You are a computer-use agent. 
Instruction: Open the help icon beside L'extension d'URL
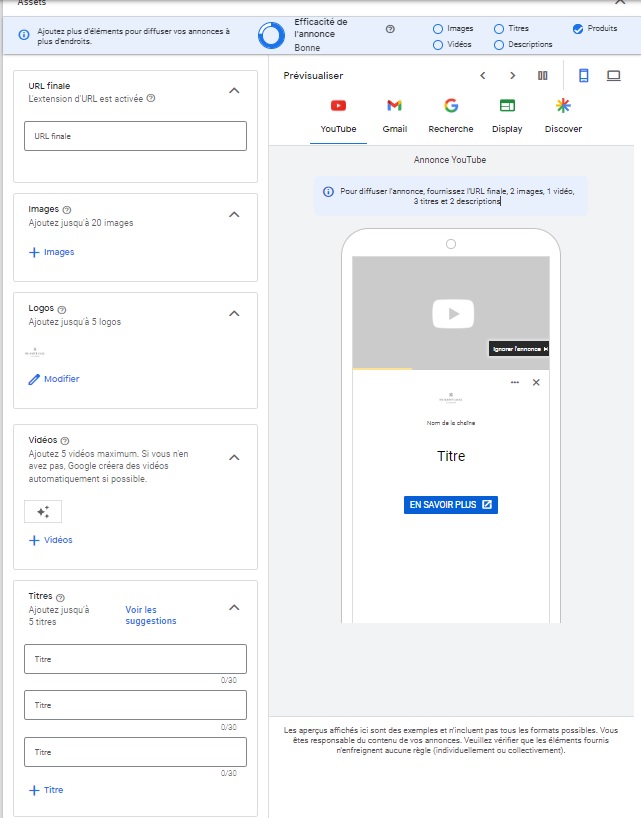click(x=151, y=98)
